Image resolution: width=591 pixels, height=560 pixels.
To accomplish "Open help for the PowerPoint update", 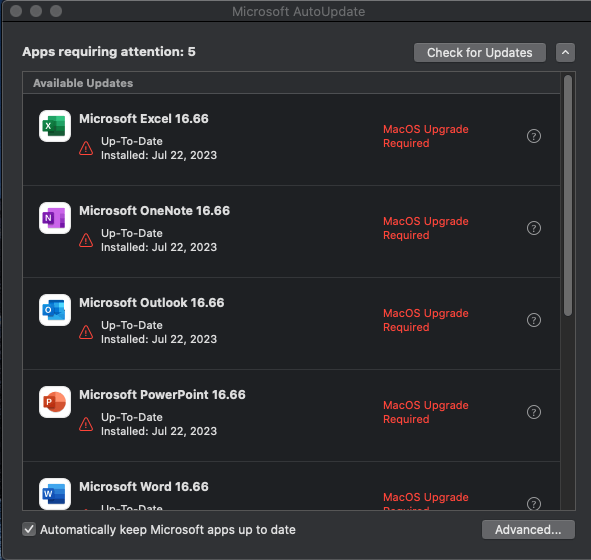I will (x=534, y=412).
